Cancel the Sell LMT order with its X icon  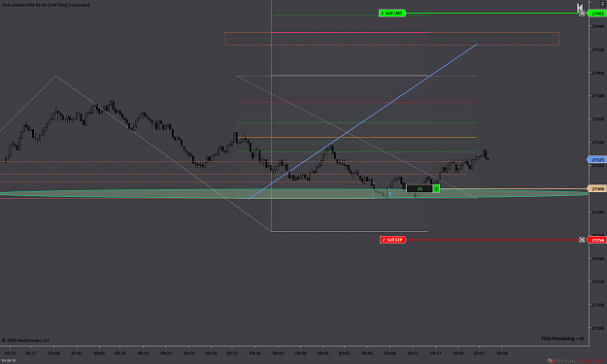click(582, 14)
